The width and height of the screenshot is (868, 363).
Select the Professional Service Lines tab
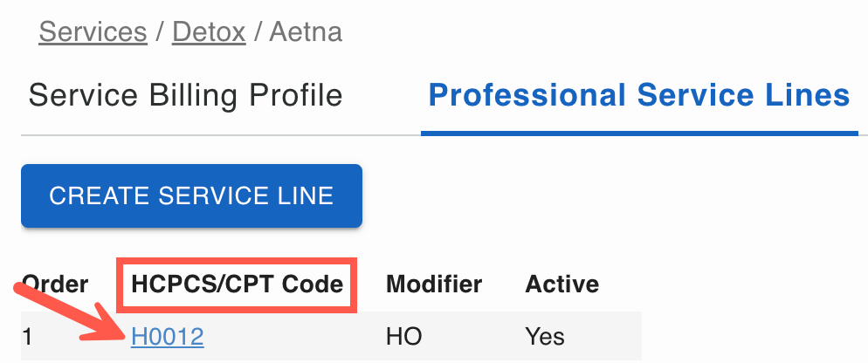639,94
